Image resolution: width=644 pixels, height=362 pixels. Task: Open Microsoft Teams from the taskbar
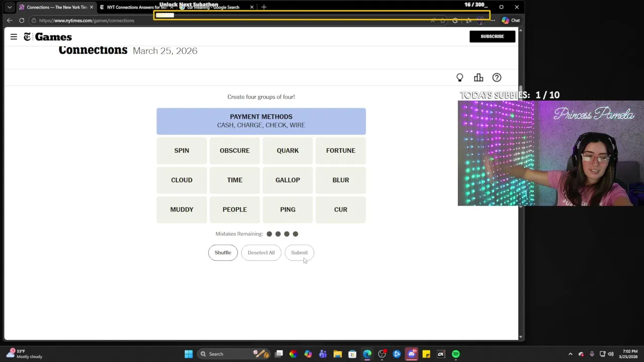coord(323,354)
